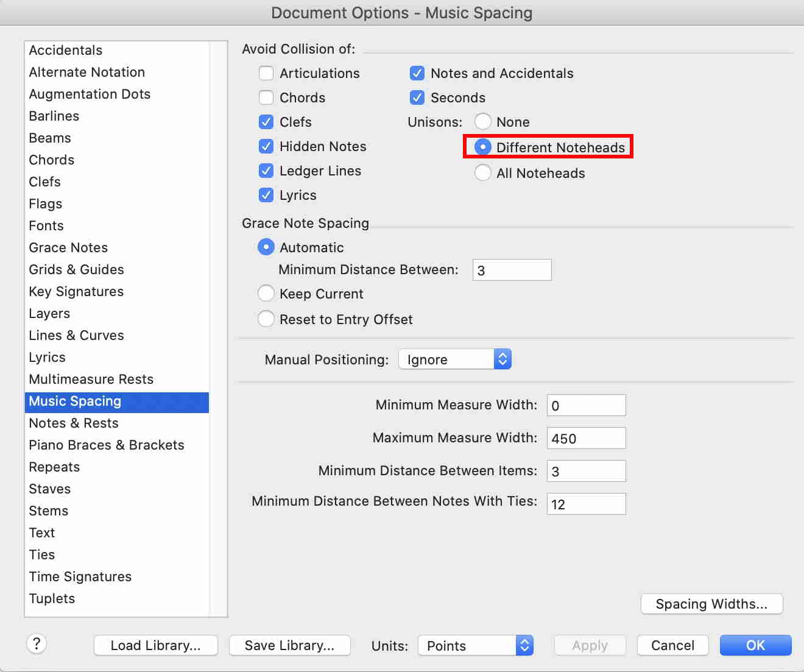Focus the Minimum Distance Between Items field

[x=586, y=471]
